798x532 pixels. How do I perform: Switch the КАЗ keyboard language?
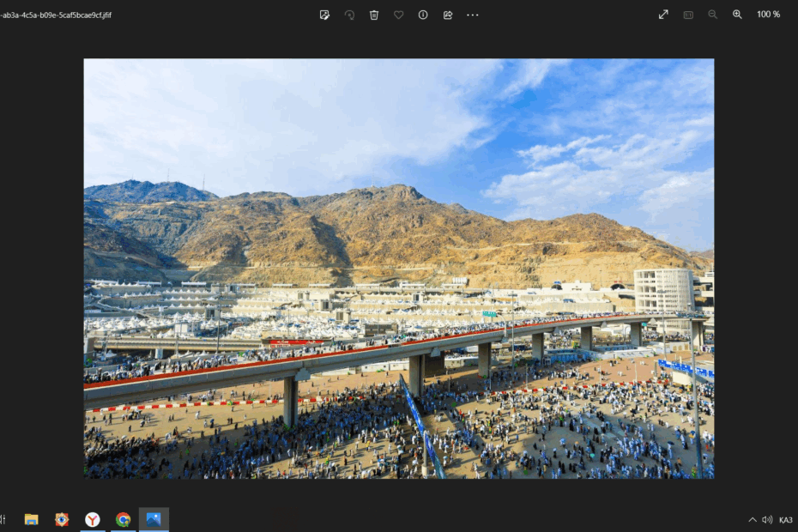point(787,519)
